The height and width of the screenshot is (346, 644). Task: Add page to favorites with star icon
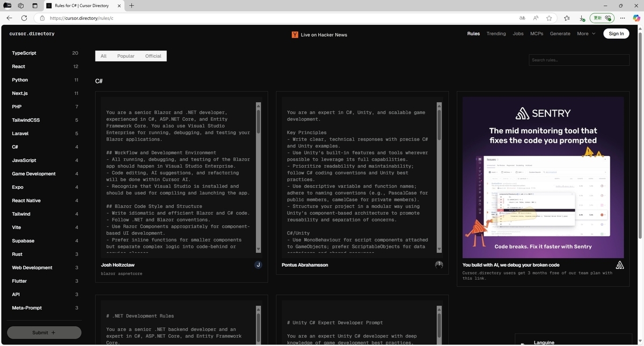coord(549,18)
